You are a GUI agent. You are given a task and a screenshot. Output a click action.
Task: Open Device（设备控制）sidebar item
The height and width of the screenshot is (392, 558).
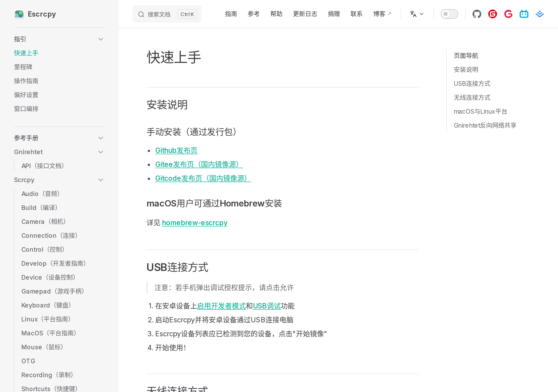48,277
